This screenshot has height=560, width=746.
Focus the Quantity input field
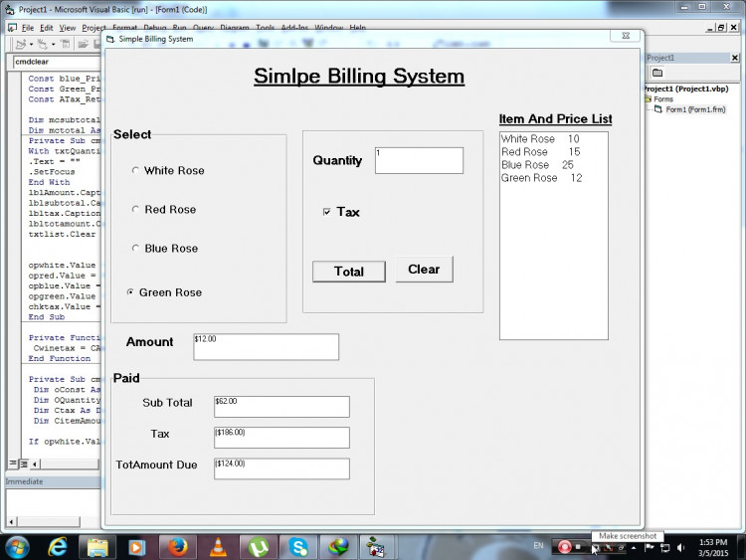pos(419,160)
